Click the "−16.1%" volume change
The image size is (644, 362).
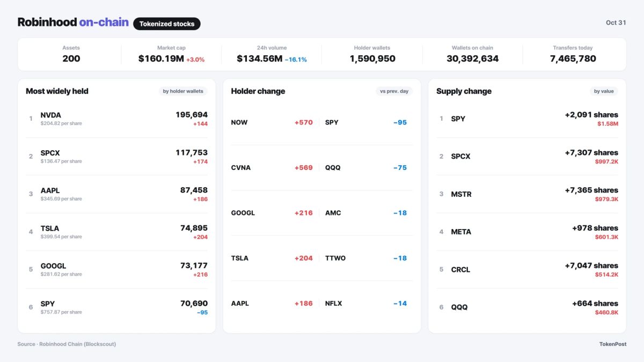coord(296,60)
